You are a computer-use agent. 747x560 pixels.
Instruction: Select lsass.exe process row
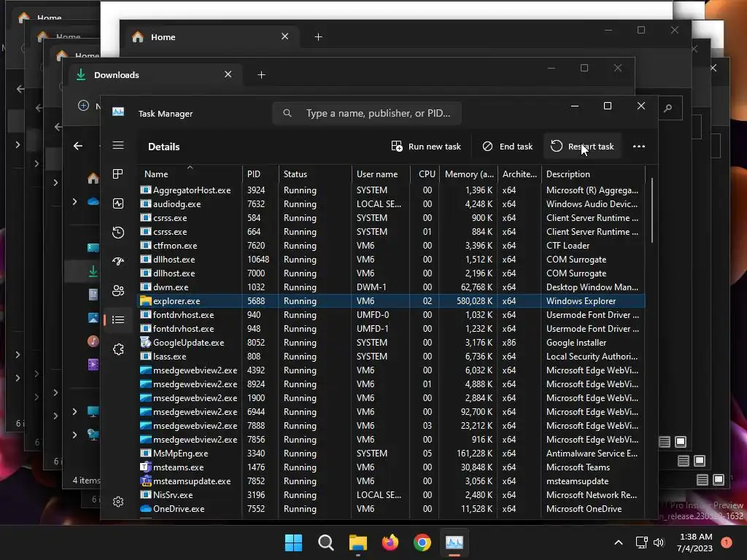click(392, 356)
